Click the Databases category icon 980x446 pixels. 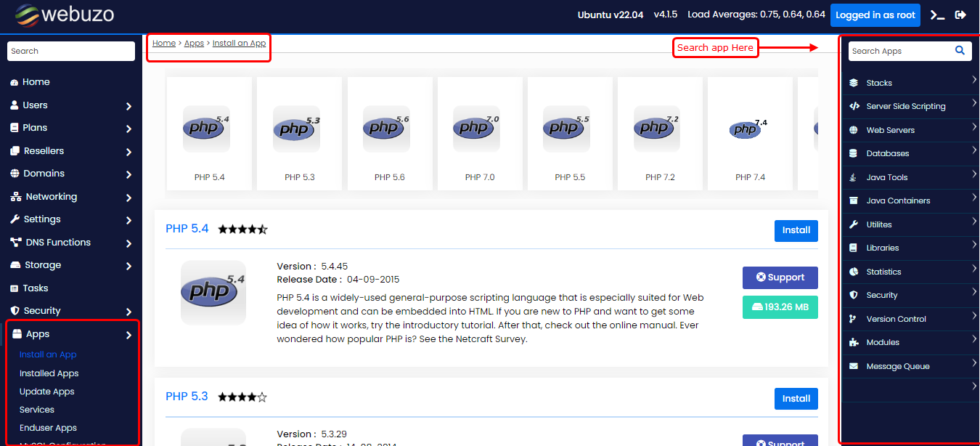point(854,153)
